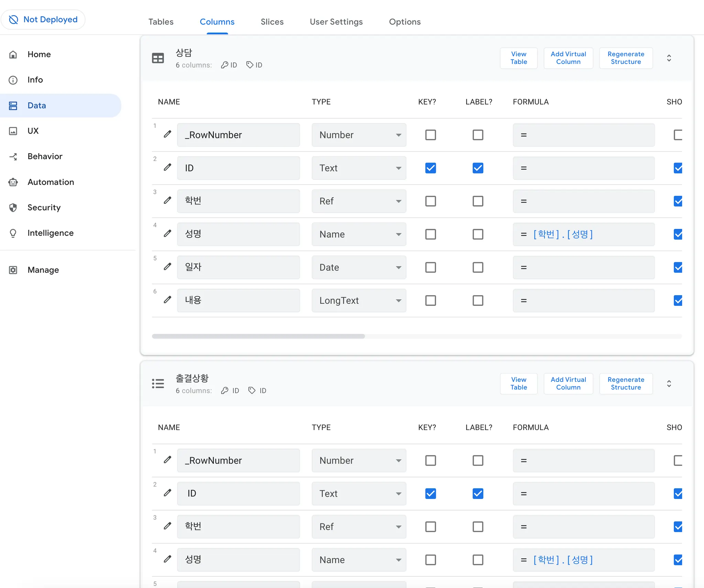The height and width of the screenshot is (588, 704).
Task: Collapse the 출결상황 table section
Action: 669,384
